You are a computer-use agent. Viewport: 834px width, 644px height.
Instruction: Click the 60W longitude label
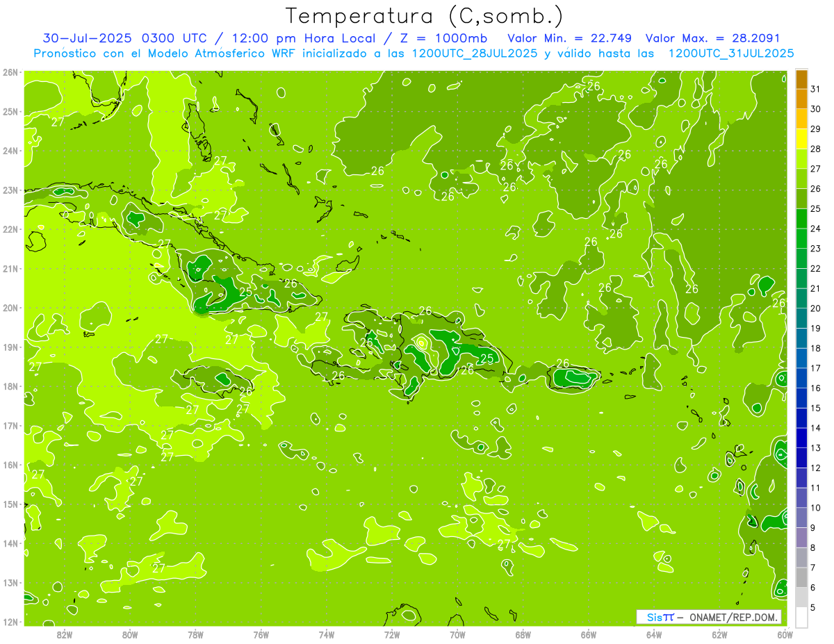[785, 634]
